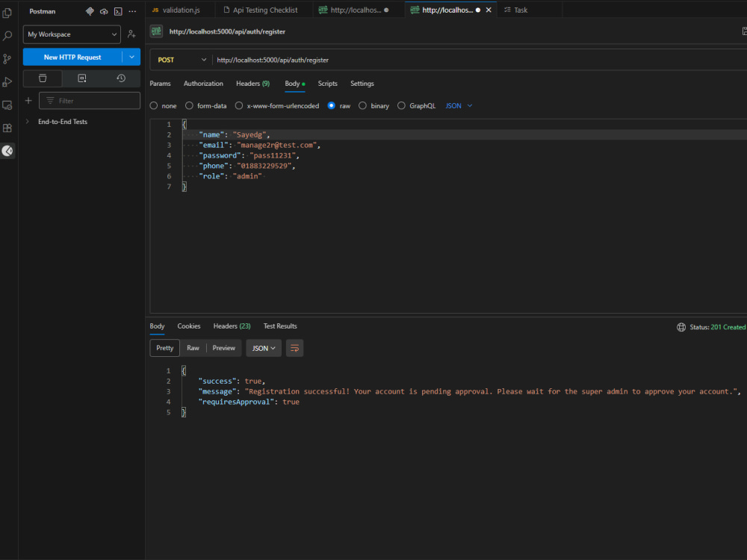The width and height of the screenshot is (747, 560).
Task: Select the none body type radio
Action: tap(154, 106)
